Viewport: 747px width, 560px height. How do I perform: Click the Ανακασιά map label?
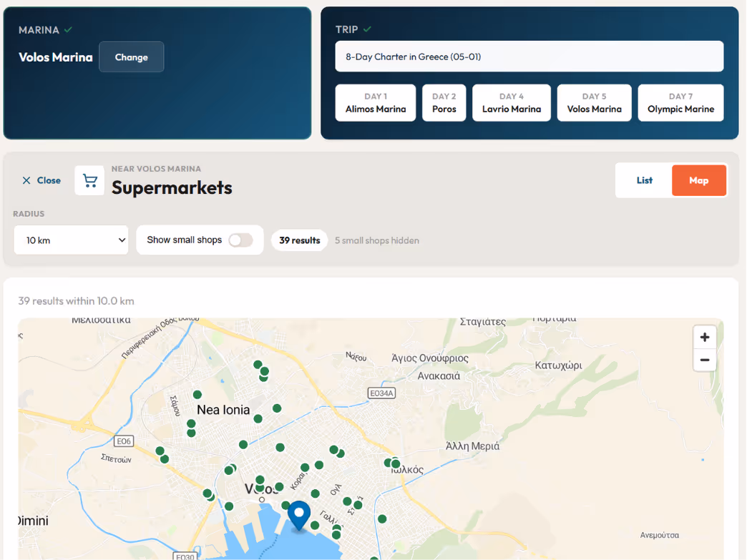[x=439, y=376]
